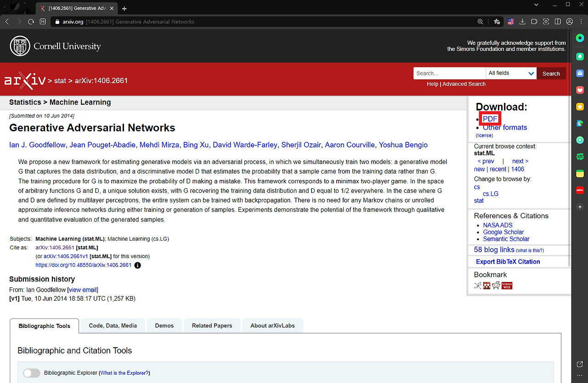The width and height of the screenshot is (588, 383).
Task: Bookmark this paper on Reddit
Action: (x=496, y=285)
